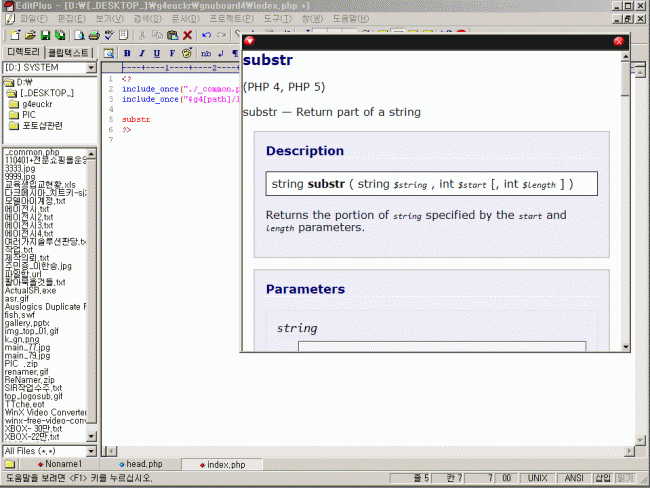Toggle Bold formatting in the HTML toolbar

tap(127, 53)
